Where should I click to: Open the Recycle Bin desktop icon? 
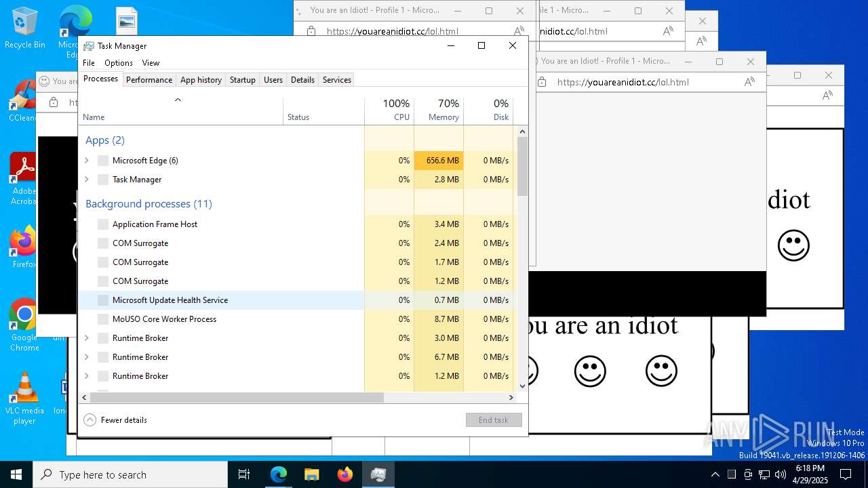coord(24,28)
